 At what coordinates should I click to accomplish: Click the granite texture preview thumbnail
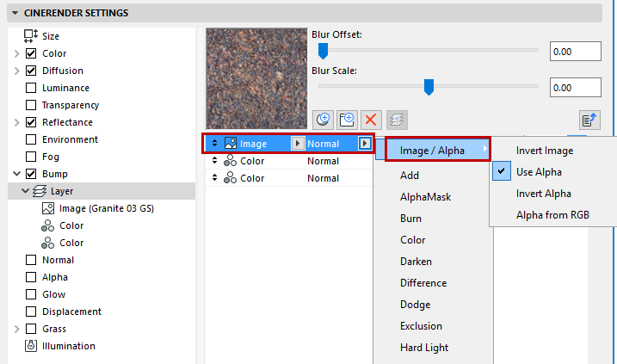(256, 78)
